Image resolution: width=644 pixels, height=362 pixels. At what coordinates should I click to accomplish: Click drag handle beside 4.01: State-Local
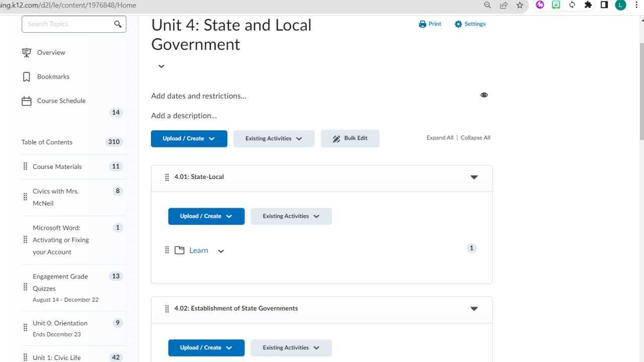(167, 177)
